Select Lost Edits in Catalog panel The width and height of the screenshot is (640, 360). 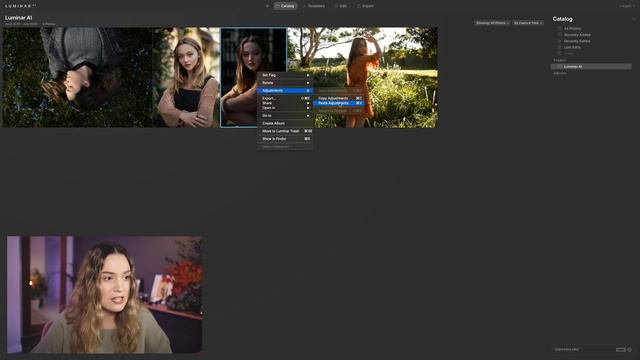point(591,47)
